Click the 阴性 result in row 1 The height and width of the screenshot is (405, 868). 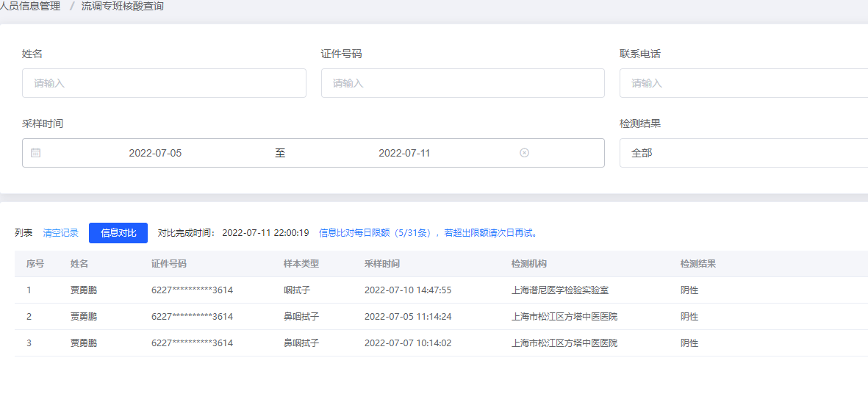[x=689, y=290]
